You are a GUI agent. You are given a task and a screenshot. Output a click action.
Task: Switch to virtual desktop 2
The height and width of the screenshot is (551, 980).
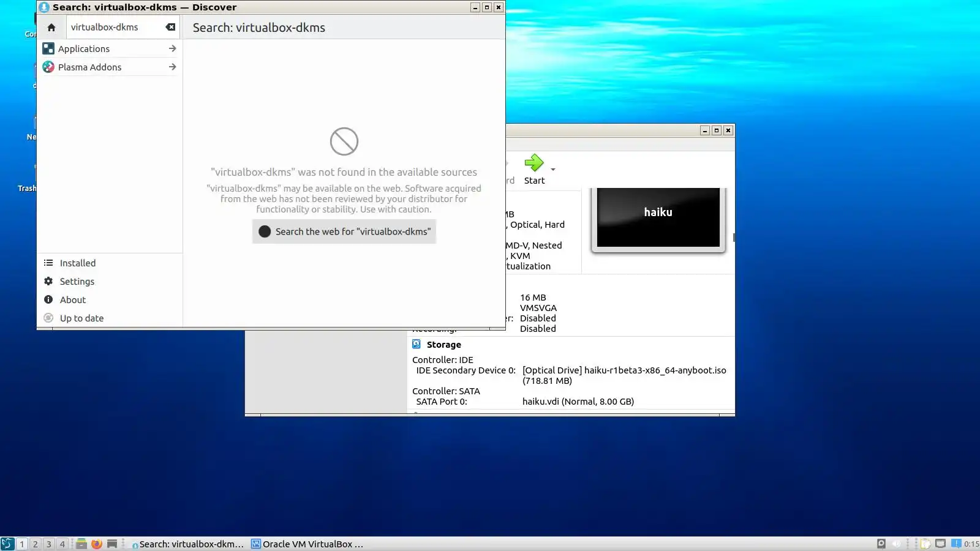(36, 544)
